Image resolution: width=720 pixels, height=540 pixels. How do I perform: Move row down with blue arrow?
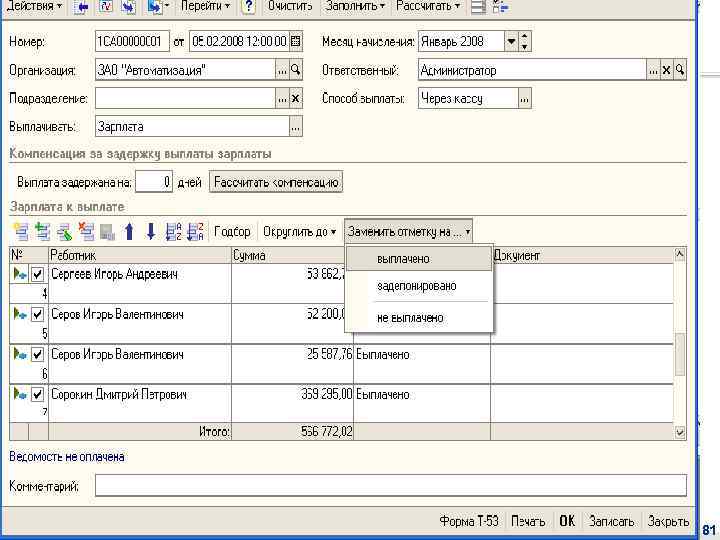click(x=151, y=231)
